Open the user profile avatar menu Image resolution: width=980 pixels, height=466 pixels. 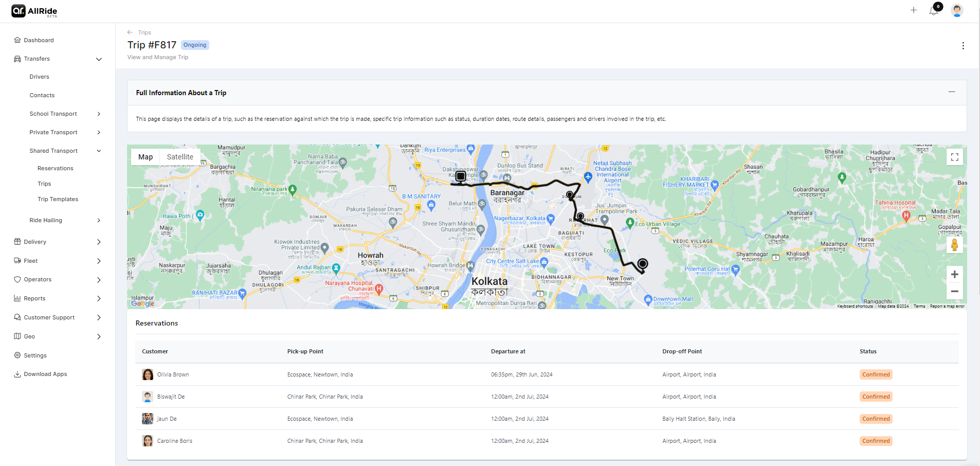(x=957, y=11)
